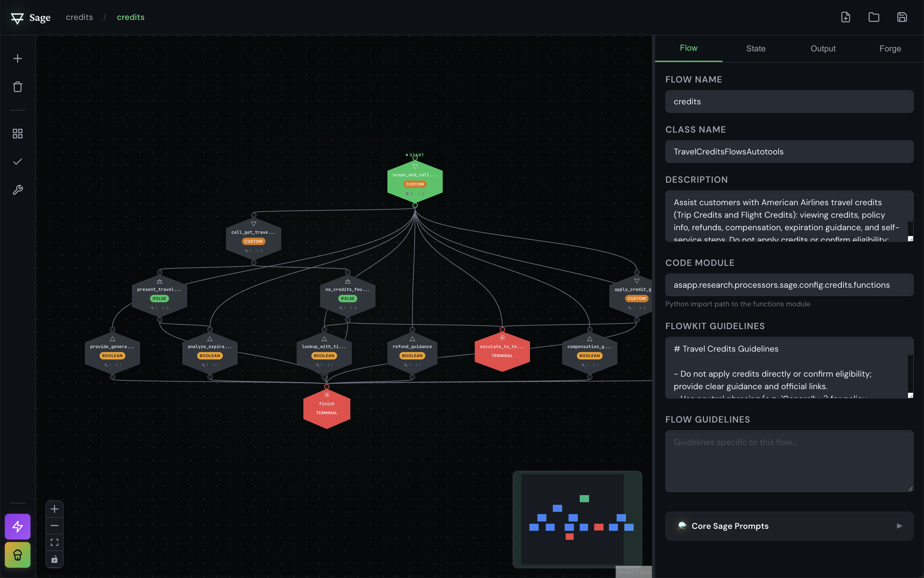
Task: Select the lookup_with_ti boolean node
Action: (324, 354)
